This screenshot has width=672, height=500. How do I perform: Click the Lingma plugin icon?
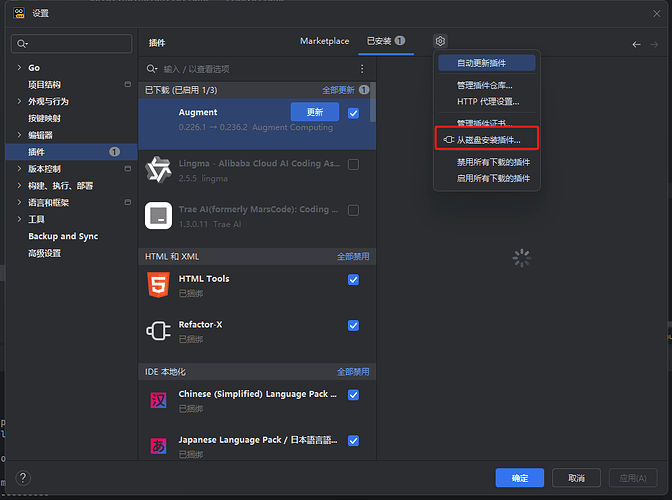(x=158, y=170)
